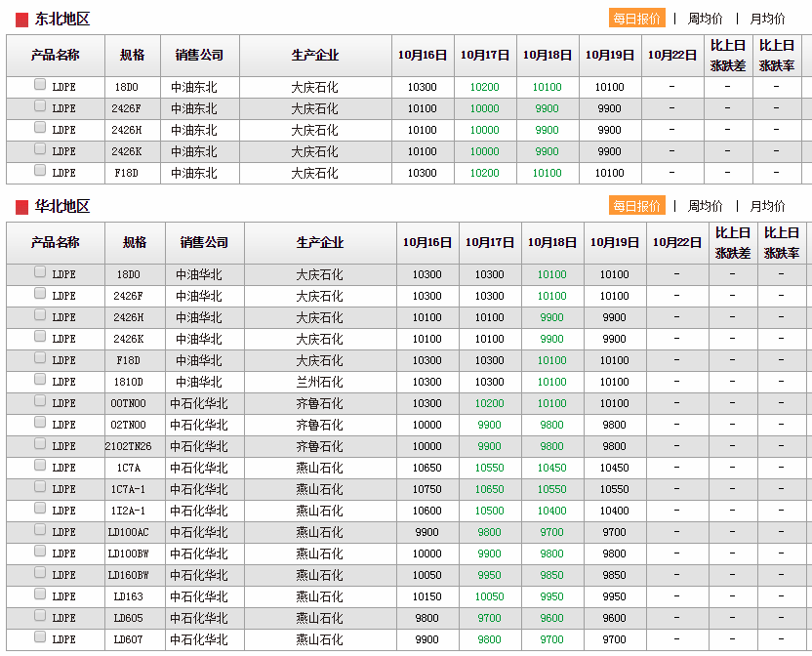This screenshot has width=812, height=656.
Task: Click 燕山石化 cell in LD163 row
Action: pos(319,596)
